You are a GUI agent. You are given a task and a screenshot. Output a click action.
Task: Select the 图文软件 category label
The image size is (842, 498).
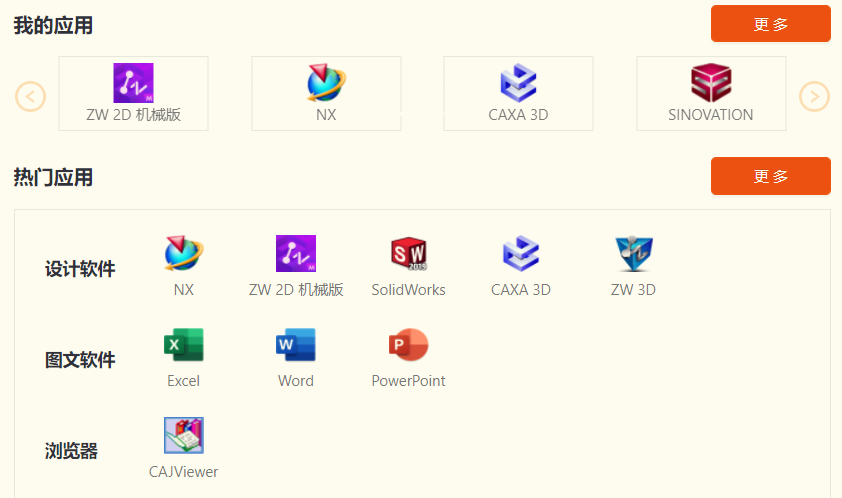[80, 360]
